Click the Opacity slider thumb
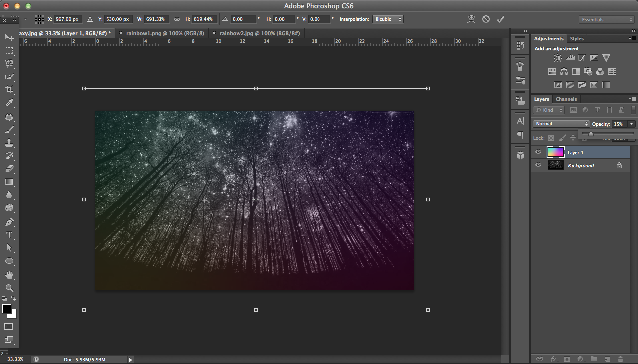The image size is (638, 364). pos(591,134)
